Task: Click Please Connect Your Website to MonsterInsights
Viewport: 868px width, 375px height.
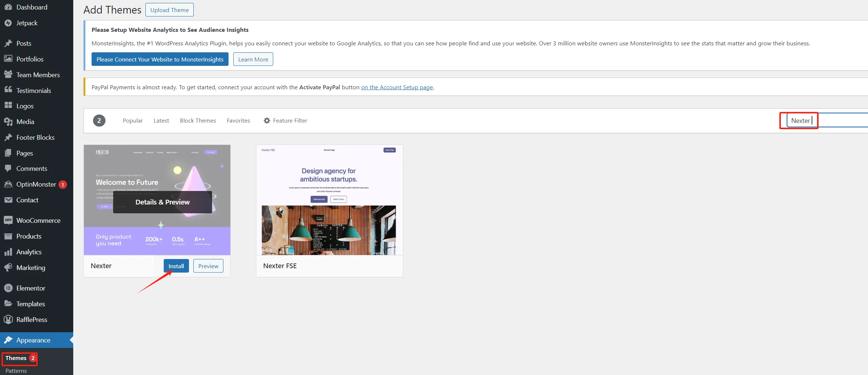Action: click(160, 59)
